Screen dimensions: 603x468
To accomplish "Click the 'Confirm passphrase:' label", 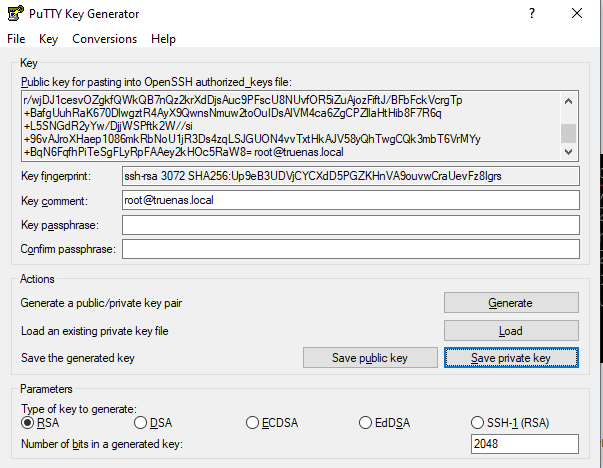I will click(68, 249).
